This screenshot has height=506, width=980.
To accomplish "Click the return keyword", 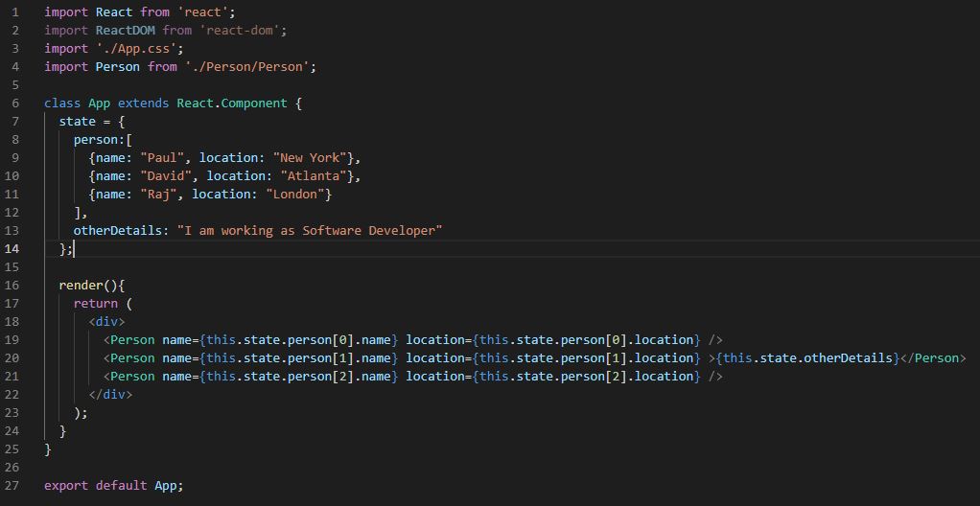I will (96, 304).
